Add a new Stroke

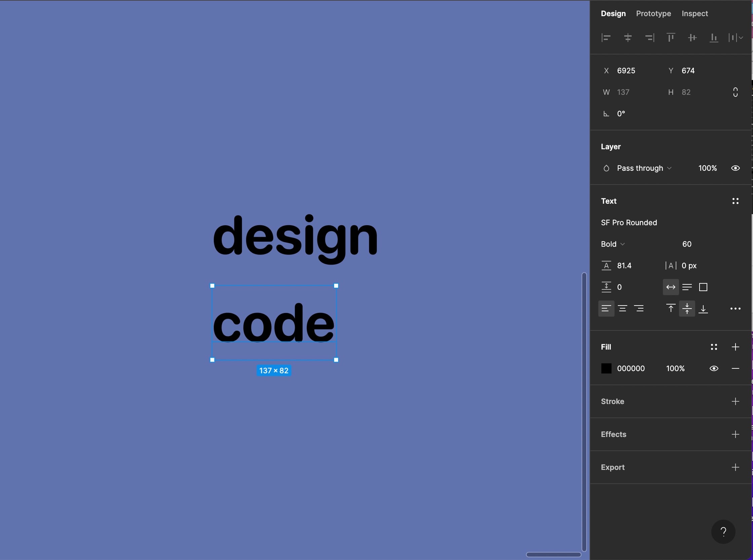pyautogui.click(x=735, y=401)
